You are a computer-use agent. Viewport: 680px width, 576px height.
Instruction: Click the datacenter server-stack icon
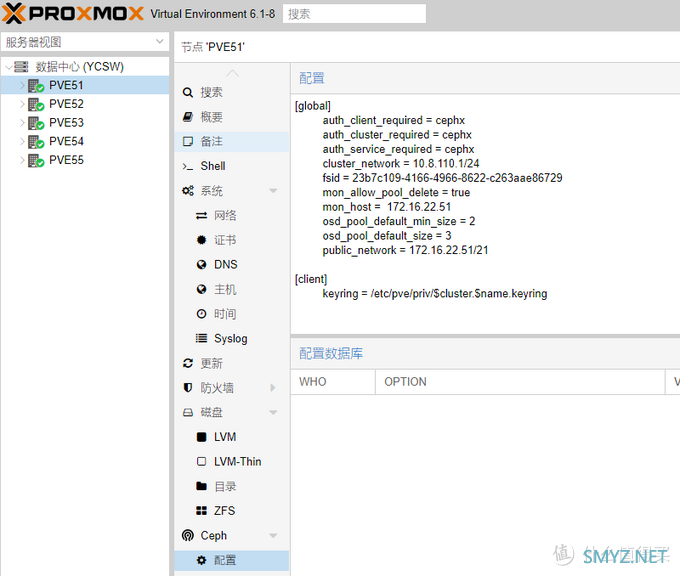[21, 67]
